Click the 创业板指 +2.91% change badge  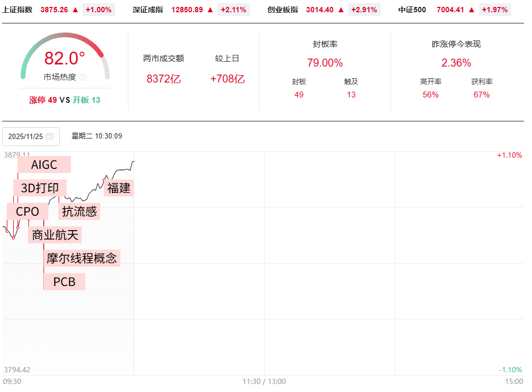pos(364,10)
